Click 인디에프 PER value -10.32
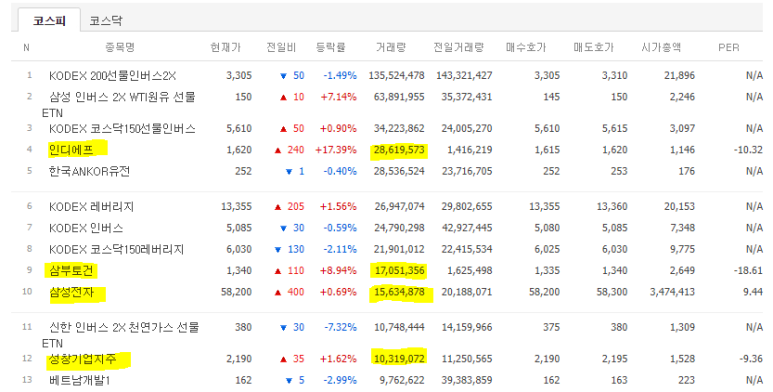773x392 pixels. click(748, 150)
